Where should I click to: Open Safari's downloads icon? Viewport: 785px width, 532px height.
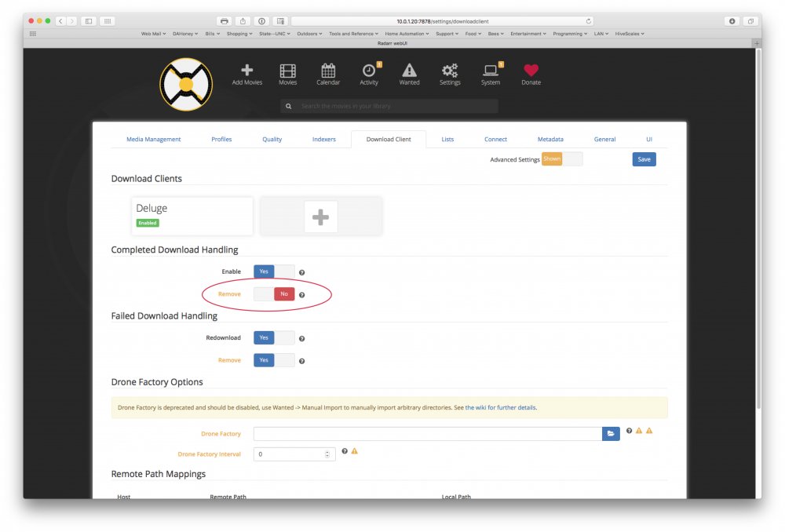coord(732,21)
